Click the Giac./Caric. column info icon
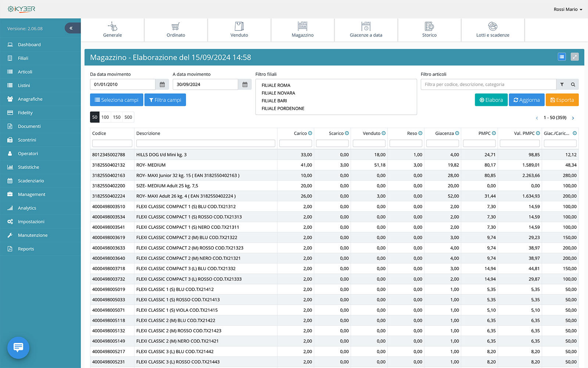 (x=575, y=133)
